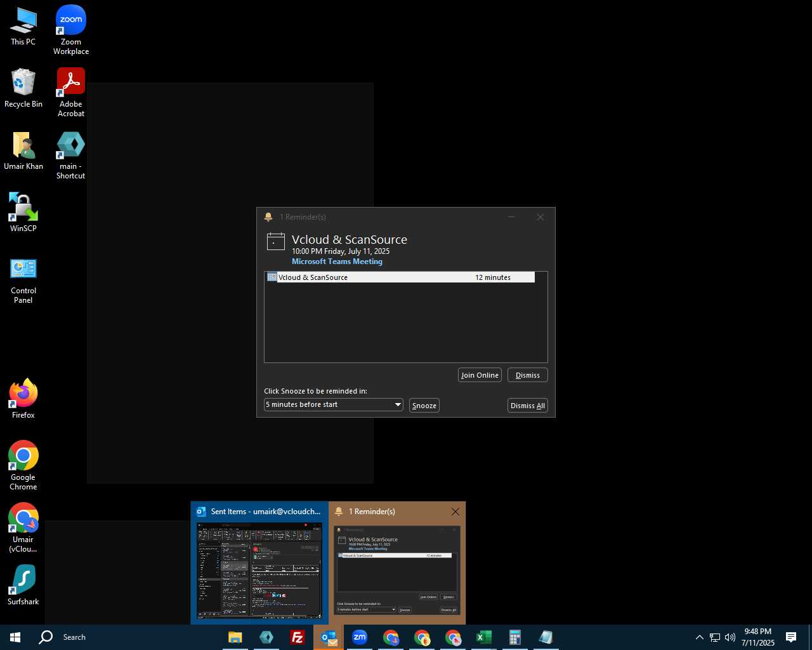The width and height of the screenshot is (812, 650).
Task: Open FileZilla from taskbar
Action: tap(297, 637)
